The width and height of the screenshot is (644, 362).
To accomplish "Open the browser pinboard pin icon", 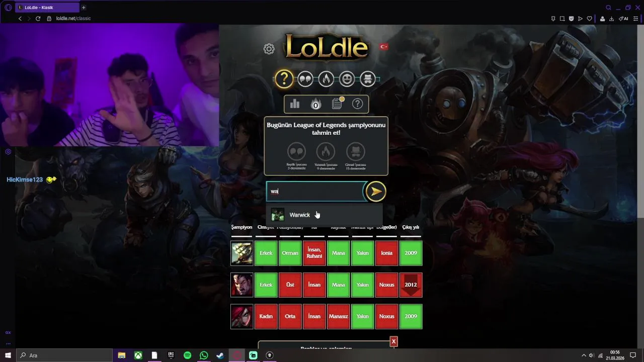I will point(553,19).
